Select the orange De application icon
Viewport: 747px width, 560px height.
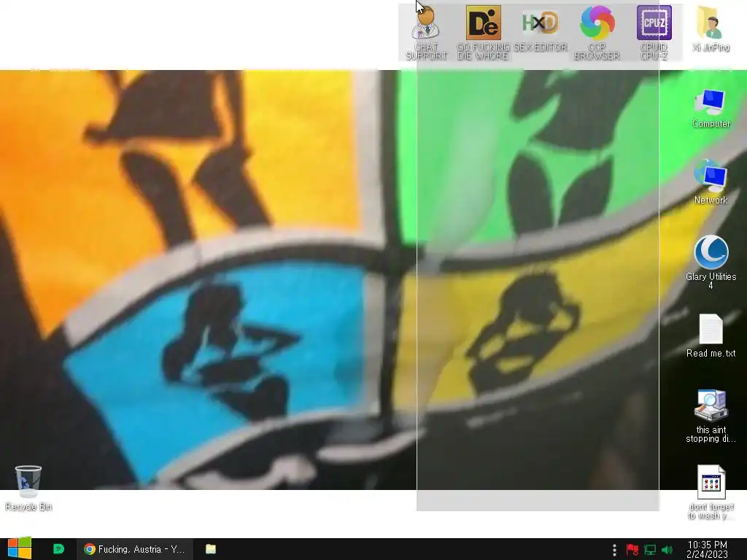coord(483,32)
